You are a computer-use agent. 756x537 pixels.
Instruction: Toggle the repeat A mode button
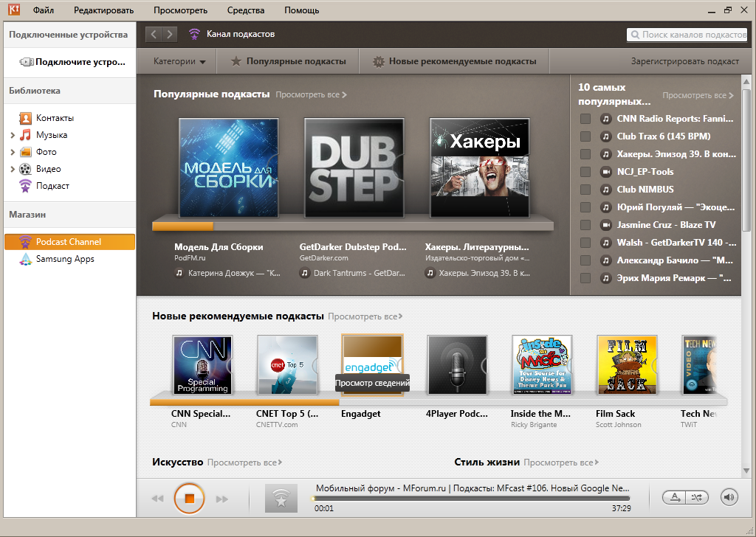click(x=675, y=497)
